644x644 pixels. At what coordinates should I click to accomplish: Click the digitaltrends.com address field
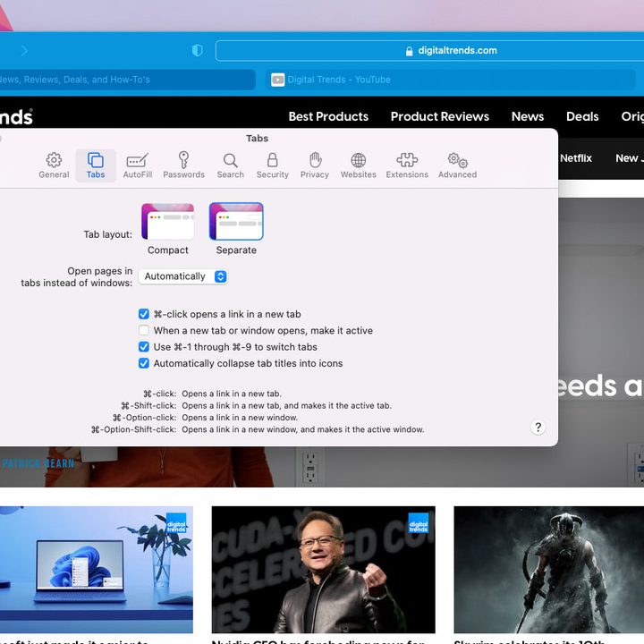click(429, 50)
